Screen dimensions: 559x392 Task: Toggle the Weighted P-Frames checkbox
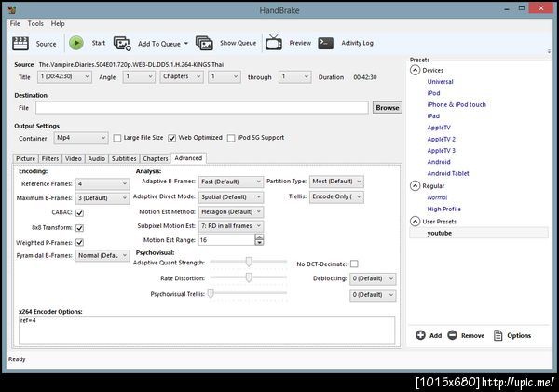click(79, 243)
